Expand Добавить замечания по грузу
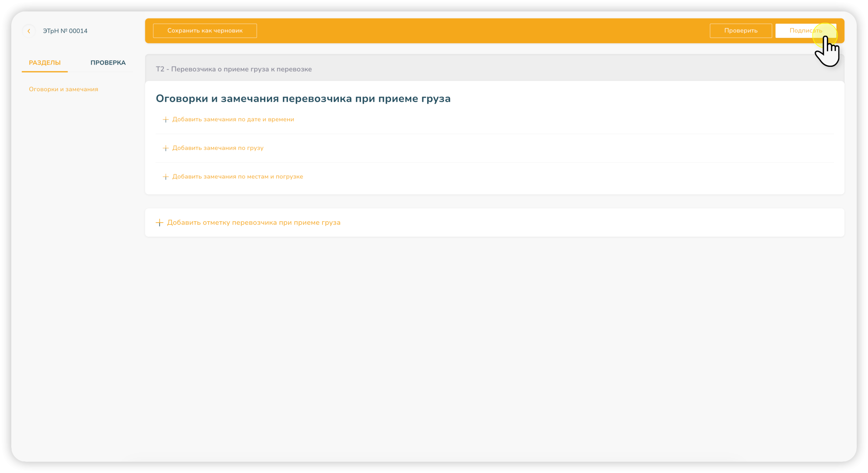This screenshot has height=473, width=868. click(x=218, y=148)
